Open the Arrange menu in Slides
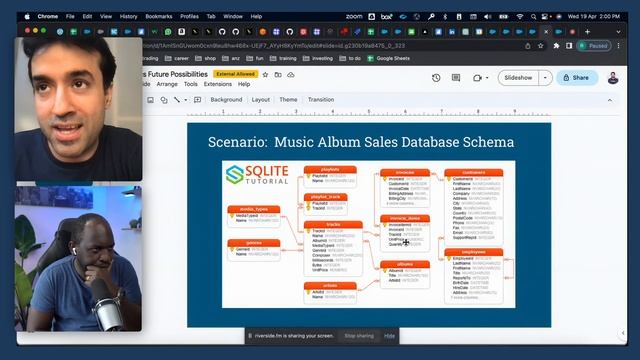This screenshot has height=360, width=640. pyautogui.click(x=167, y=84)
